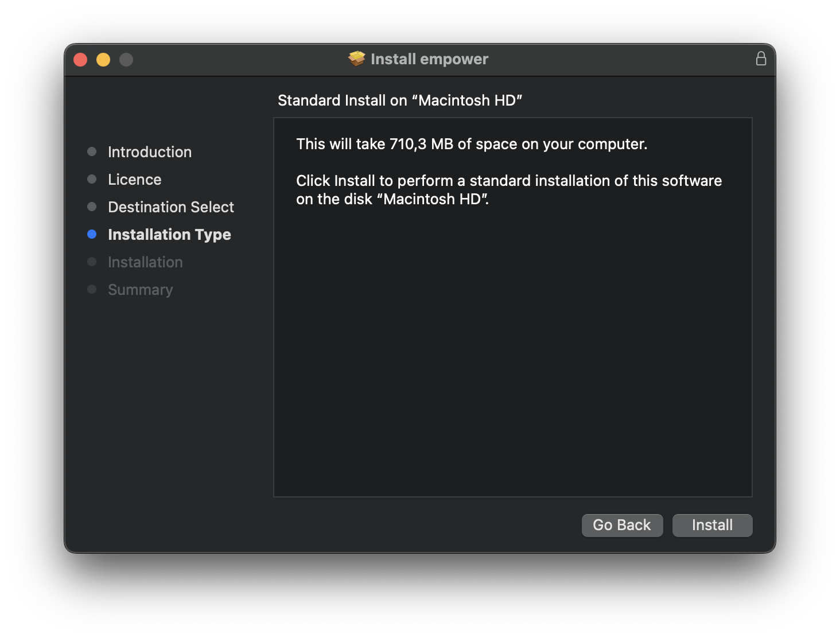Select the Introduction step in sidebar
The image size is (840, 638).
(x=150, y=152)
